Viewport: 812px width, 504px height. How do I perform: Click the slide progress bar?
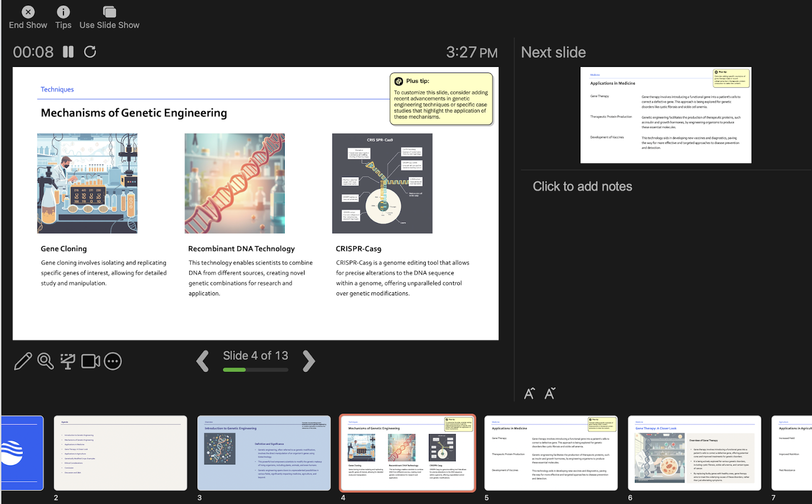255,370
